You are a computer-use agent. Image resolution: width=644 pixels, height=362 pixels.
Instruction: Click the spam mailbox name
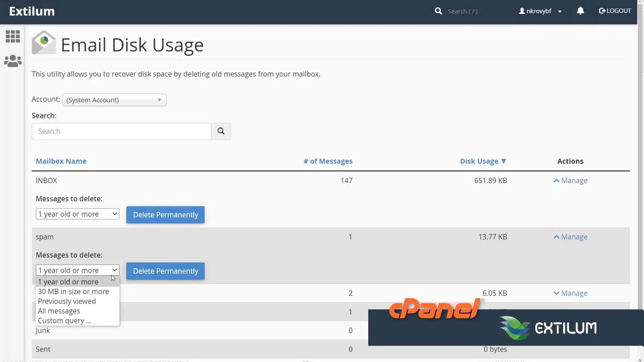[x=45, y=237]
